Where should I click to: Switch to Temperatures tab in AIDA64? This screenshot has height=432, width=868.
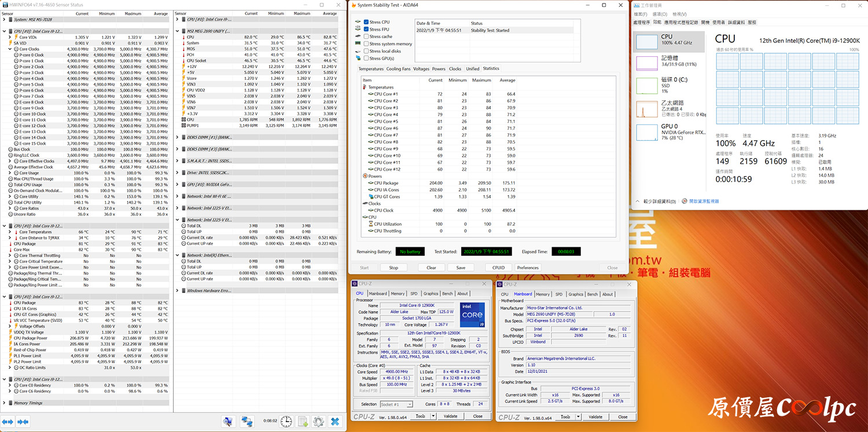pos(371,69)
